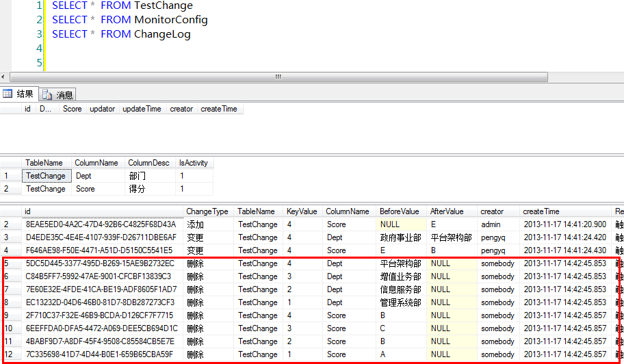Click the 'Score' cell in MonitorConfig row 2
This screenshot has height=364, width=624.
tap(98, 189)
